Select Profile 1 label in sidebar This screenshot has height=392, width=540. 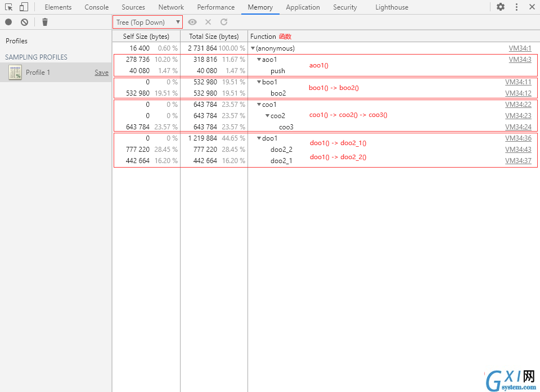38,73
